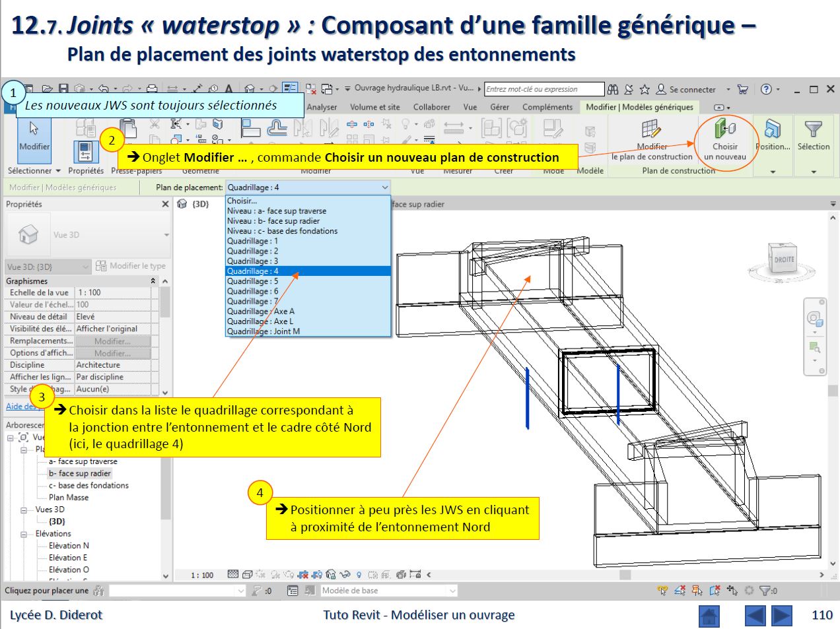Select Niveau : b- face sup radier option
The height and width of the screenshot is (629, 840).
pos(273,221)
